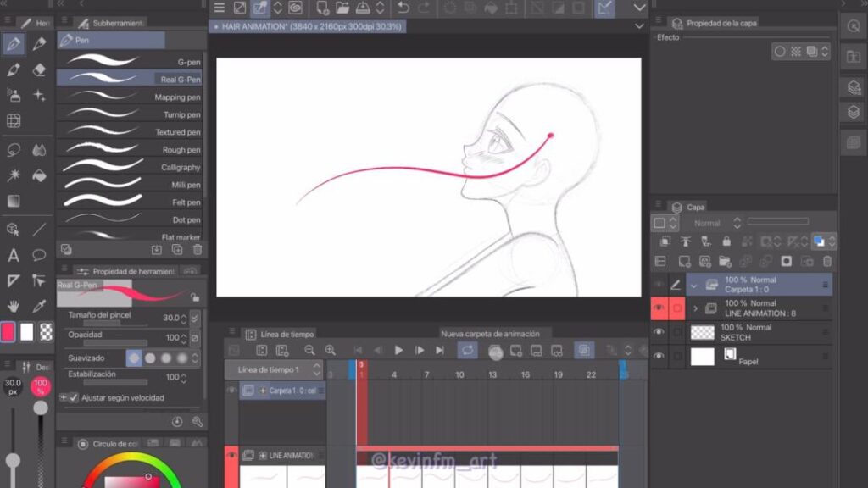The image size is (868, 488).
Task: Expand the LINE ANIMATION folder
Action: pos(695,308)
